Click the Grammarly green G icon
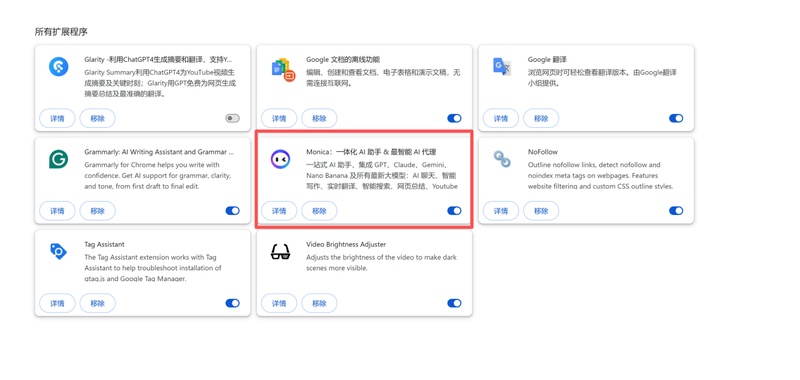 pyautogui.click(x=59, y=159)
